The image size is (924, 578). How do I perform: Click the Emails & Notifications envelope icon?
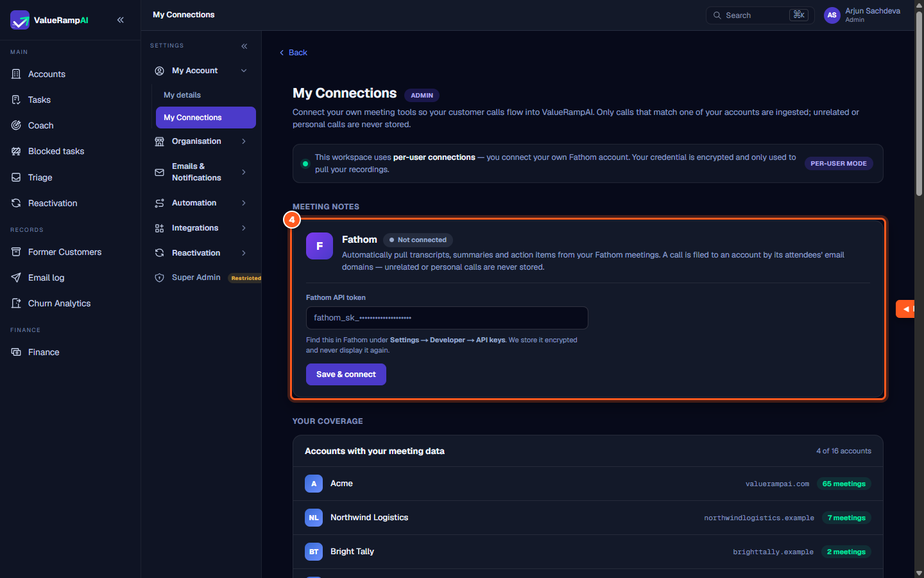click(160, 172)
